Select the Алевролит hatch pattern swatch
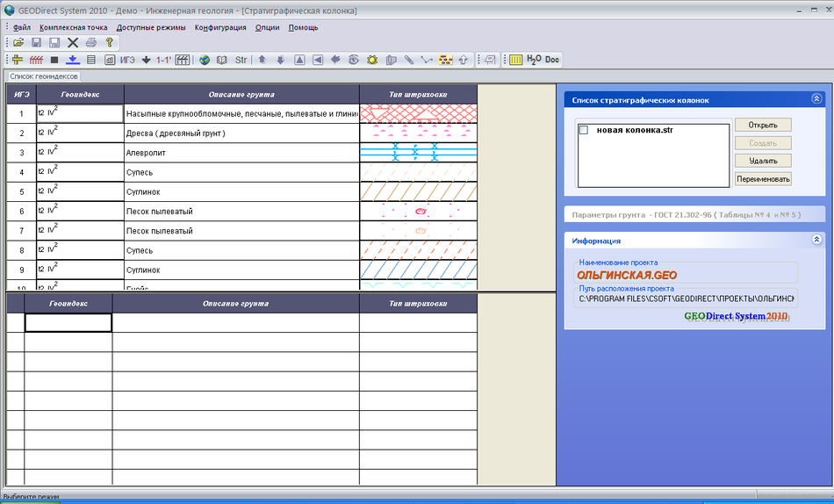Viewport: 834px width, 504px height. pos(418,152)
